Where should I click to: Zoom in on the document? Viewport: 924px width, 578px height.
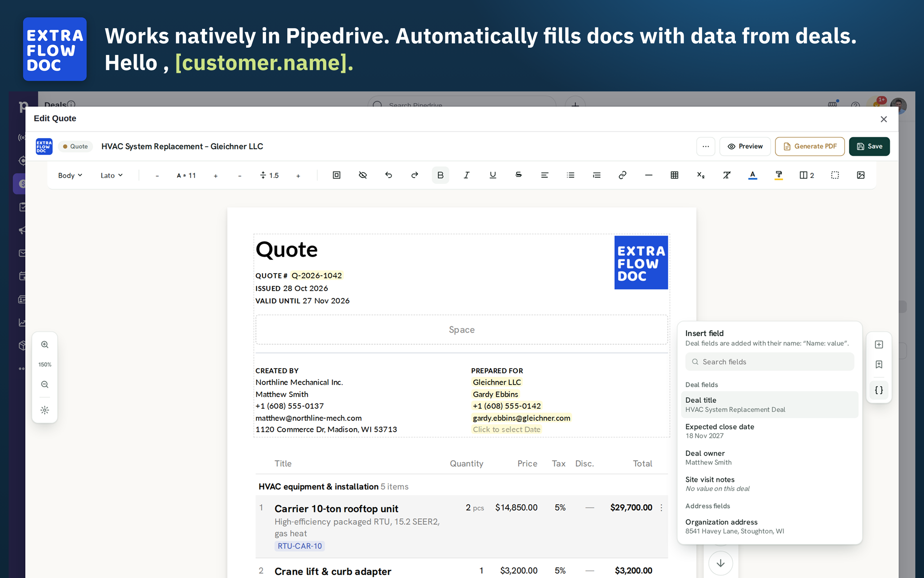pos(45,344)
